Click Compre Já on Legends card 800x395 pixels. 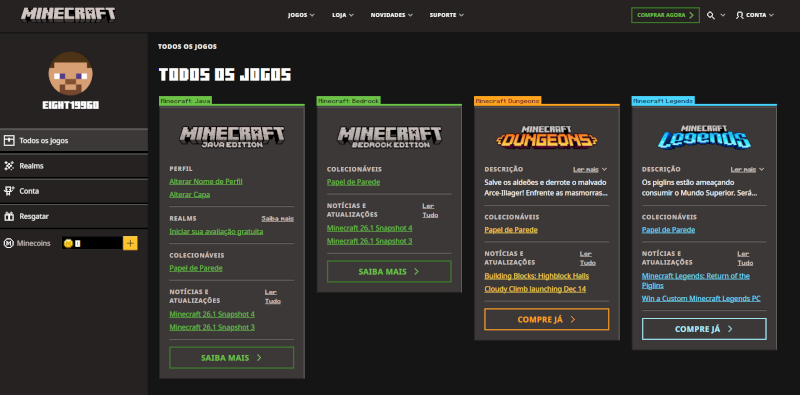(x=704, y=329)
